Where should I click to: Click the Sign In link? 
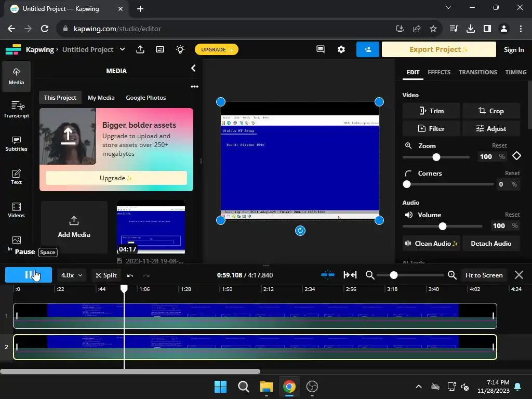point(514,49)
